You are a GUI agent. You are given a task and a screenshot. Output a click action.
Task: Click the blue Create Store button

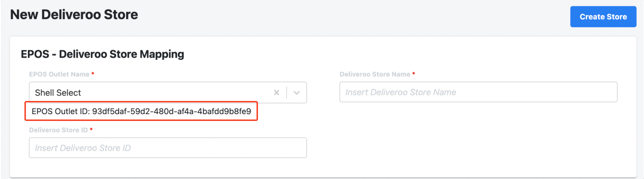pyautogui.click(x=603, y=17)
